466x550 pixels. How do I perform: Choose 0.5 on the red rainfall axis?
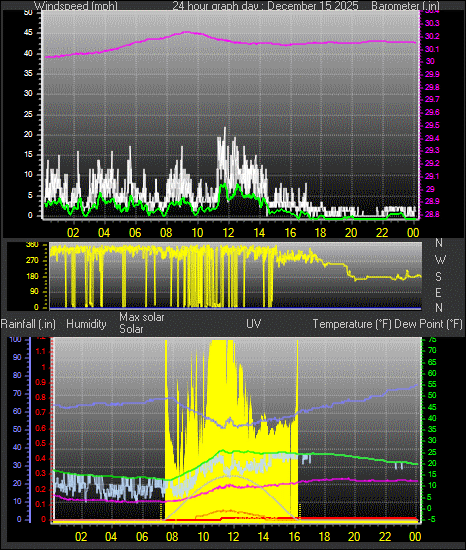(x=41, y=443)
